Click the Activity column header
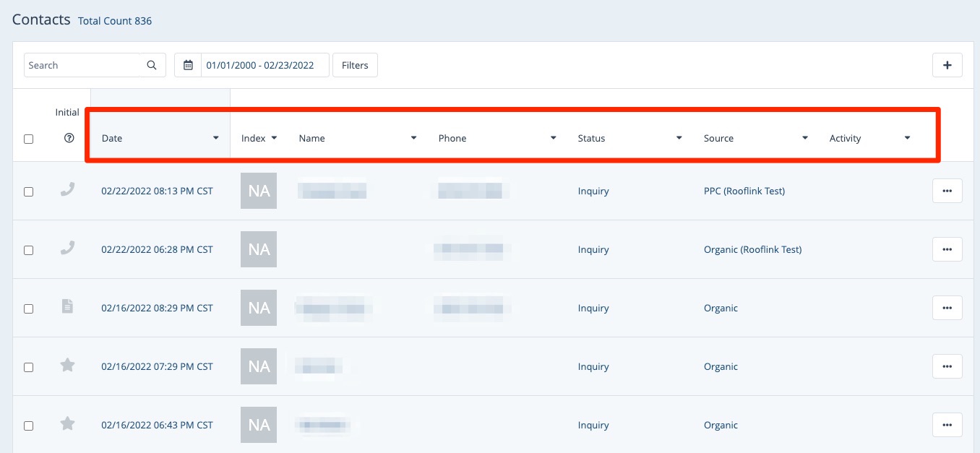Image resolution: width=980 pixels, height=453 pixels. (845, 138)
